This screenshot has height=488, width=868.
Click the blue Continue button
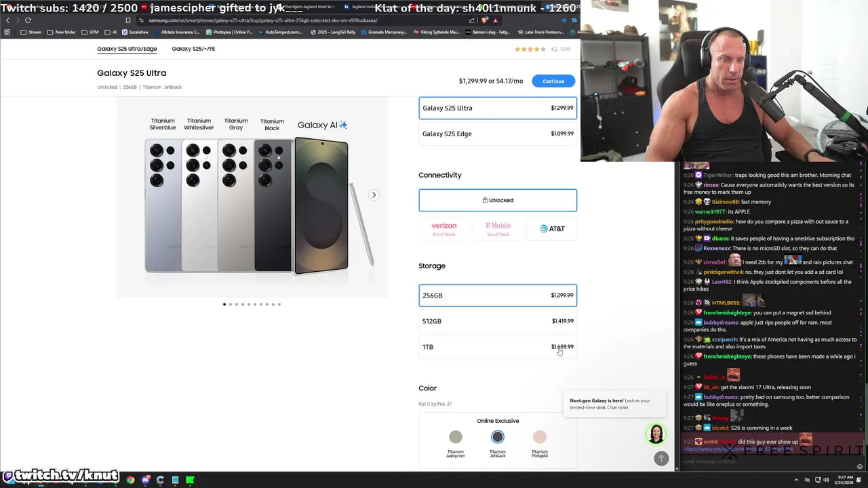click(553, 81)
